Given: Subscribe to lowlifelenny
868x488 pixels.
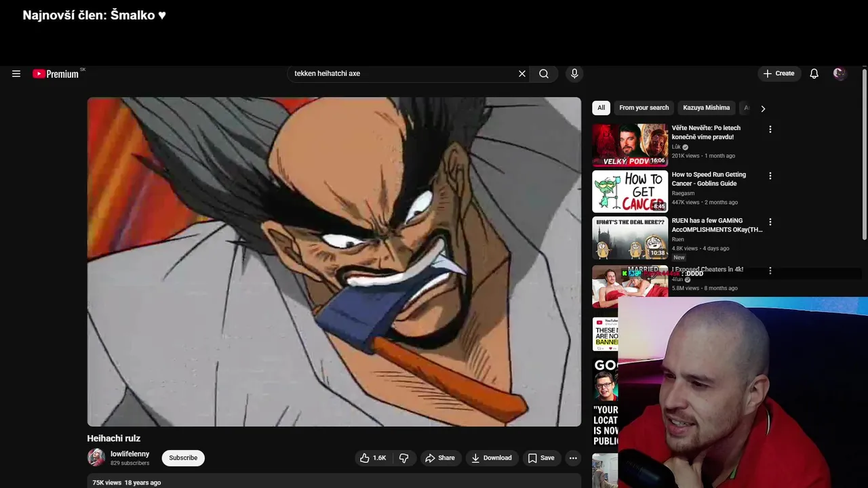Looking at the screenshot, I should point(183,458).
